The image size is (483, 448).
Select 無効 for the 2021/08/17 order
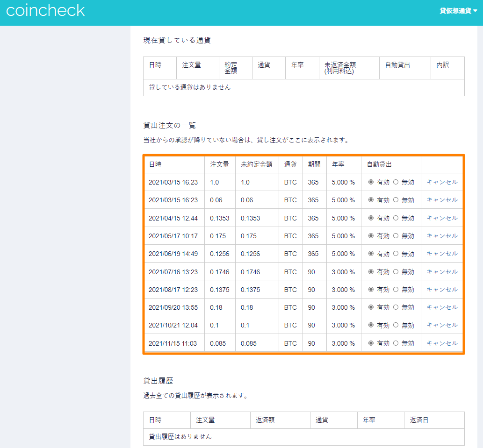[396, 290]
